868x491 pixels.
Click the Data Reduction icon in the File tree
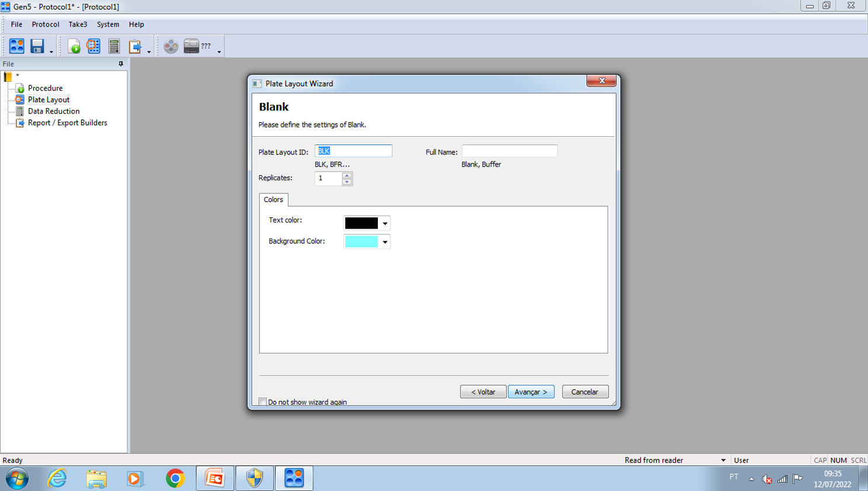coord(20,111)
